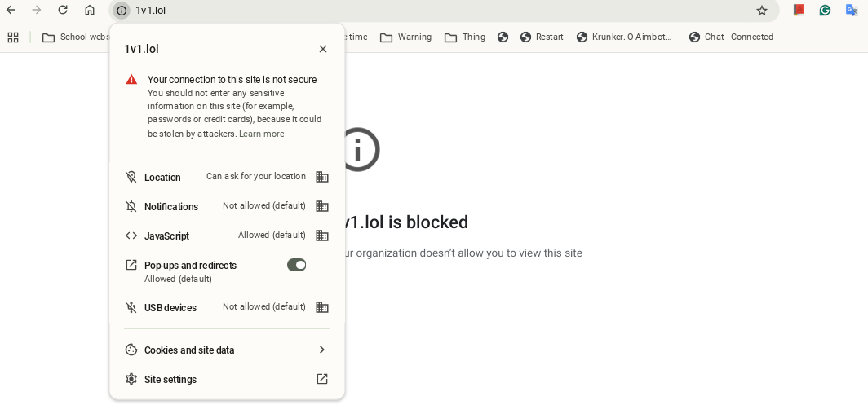868x405 pixels.
Task: Open the Grammarly extension icon
Action: (x=825, y=11)
